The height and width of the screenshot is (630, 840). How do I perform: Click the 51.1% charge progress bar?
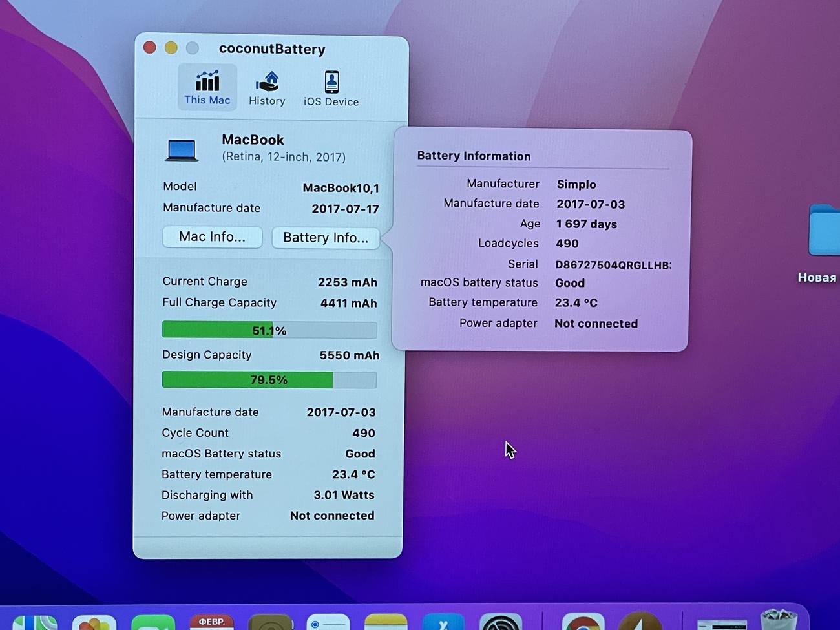269,330
